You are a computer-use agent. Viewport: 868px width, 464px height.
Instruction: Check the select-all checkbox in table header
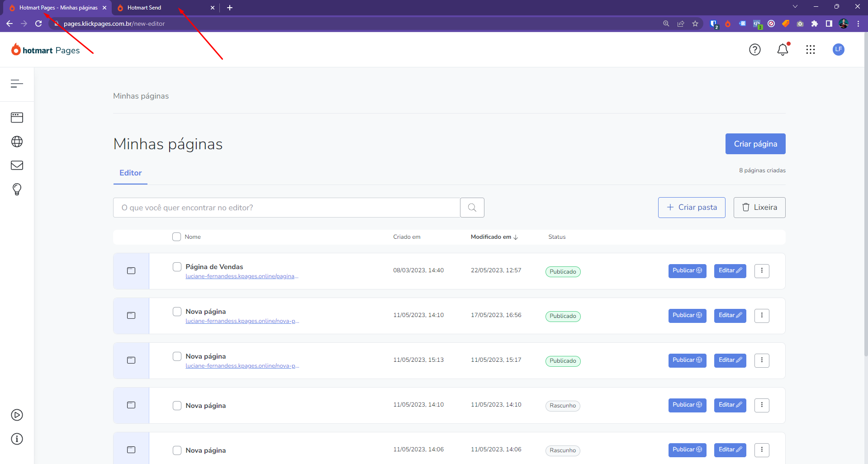point(176,237)
